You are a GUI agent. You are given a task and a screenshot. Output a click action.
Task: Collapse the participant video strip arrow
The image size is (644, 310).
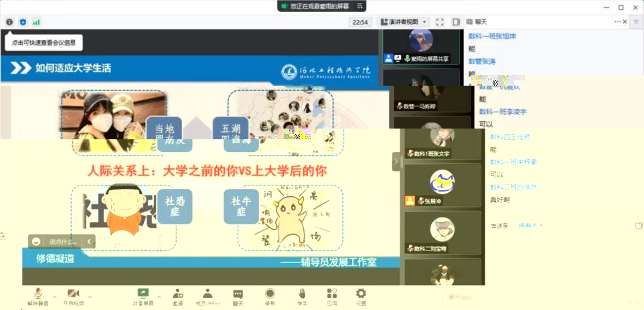[396, 161]
